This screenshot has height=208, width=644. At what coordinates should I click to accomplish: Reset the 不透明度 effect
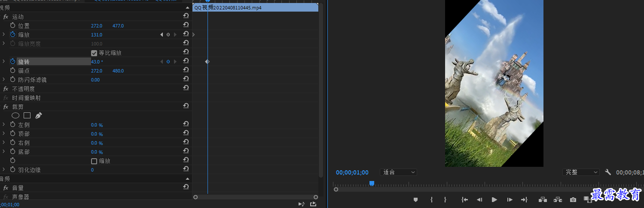186,88
